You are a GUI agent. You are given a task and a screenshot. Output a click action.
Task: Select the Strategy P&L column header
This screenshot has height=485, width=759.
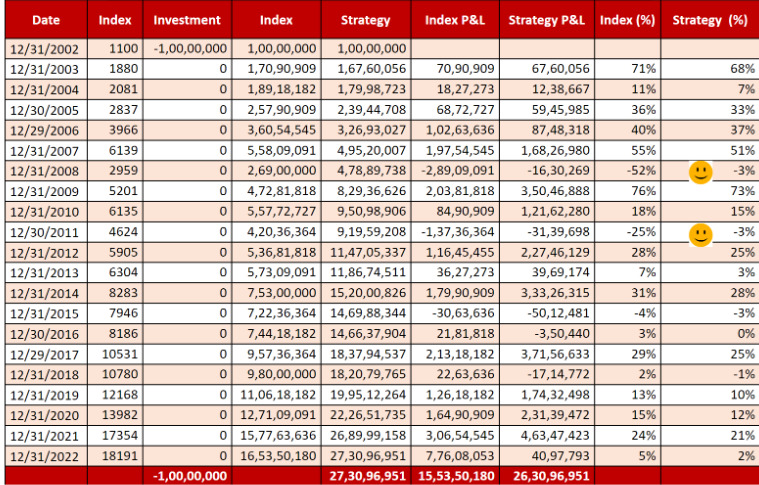(546, 20)
